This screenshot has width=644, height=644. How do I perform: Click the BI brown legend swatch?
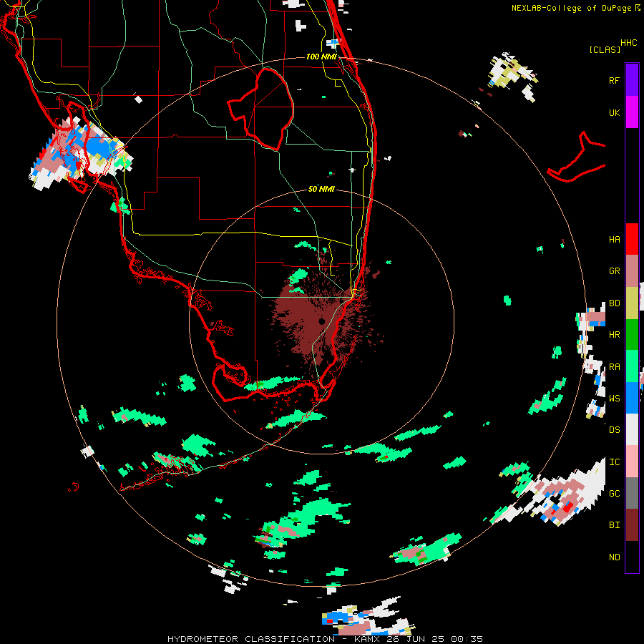point(632,525)
